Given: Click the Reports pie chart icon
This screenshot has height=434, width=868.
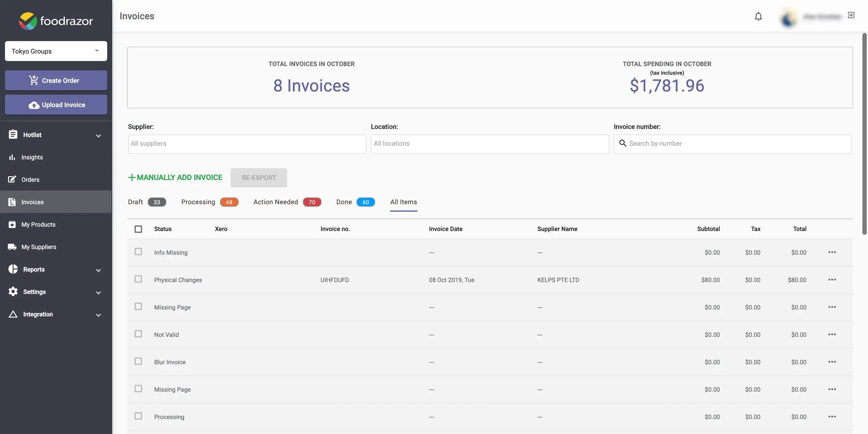Looking at the screenshot, I should 13,269.
